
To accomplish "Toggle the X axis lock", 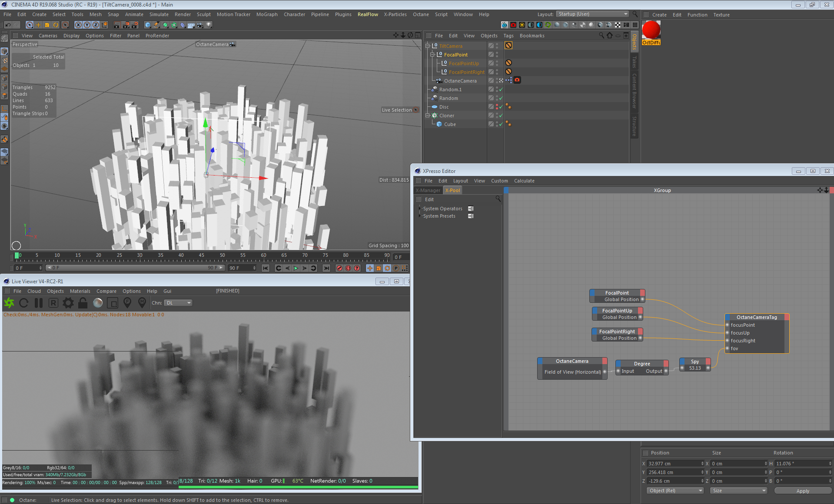I will click(78, 25).
